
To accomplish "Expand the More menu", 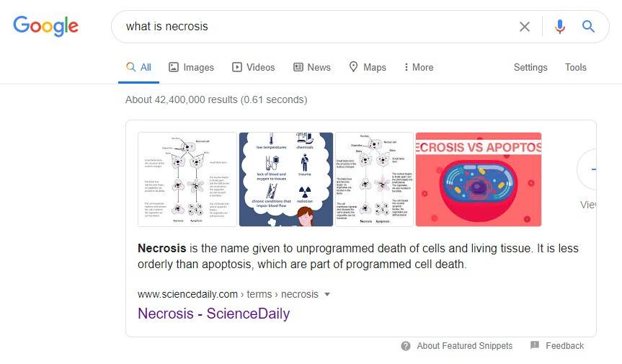I will (419, 68).
